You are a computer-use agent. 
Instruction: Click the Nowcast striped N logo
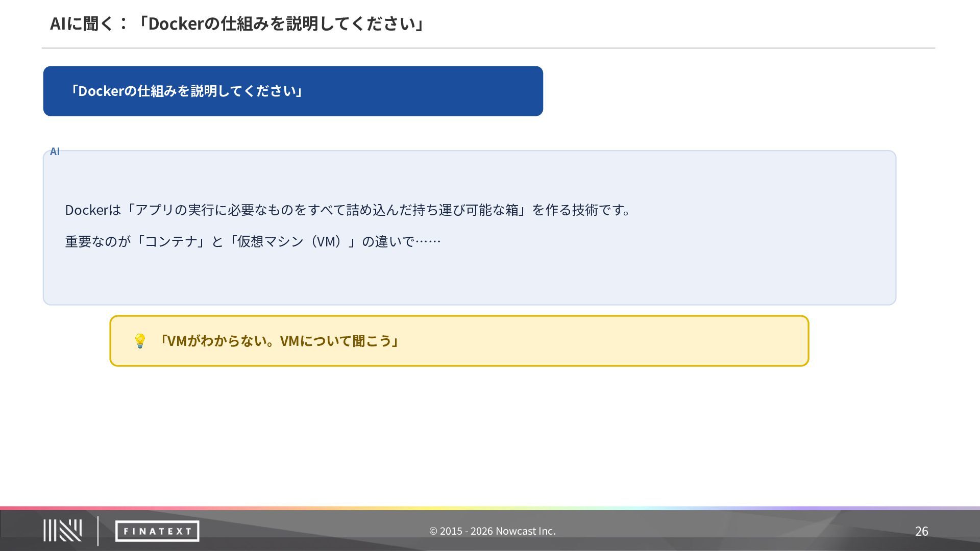[62, 531]
